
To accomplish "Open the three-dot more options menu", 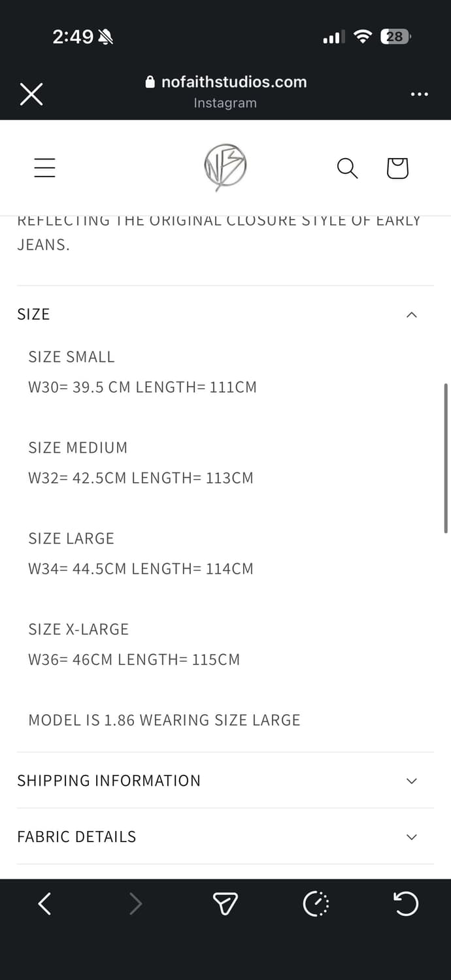I will (x=419, y=94).
